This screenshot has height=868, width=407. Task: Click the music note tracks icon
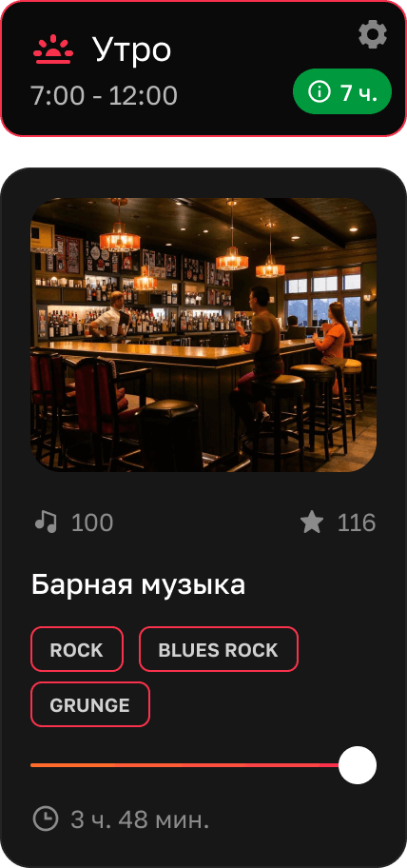click(46, 522)
